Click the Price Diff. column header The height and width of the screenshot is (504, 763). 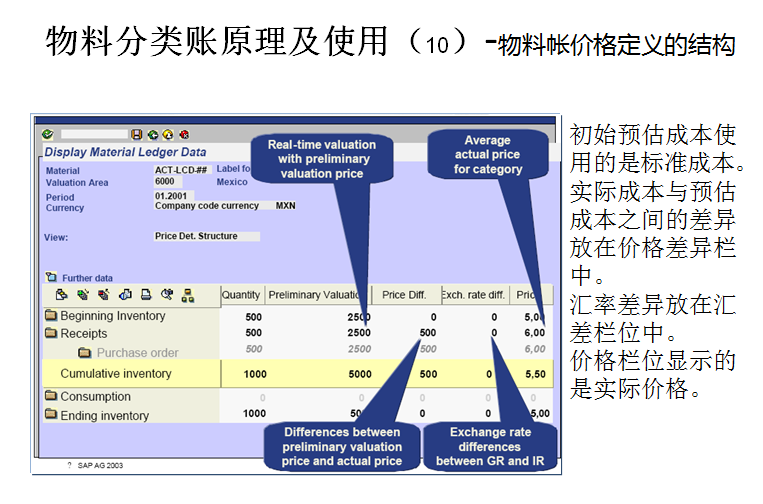[x=404, y=295]
